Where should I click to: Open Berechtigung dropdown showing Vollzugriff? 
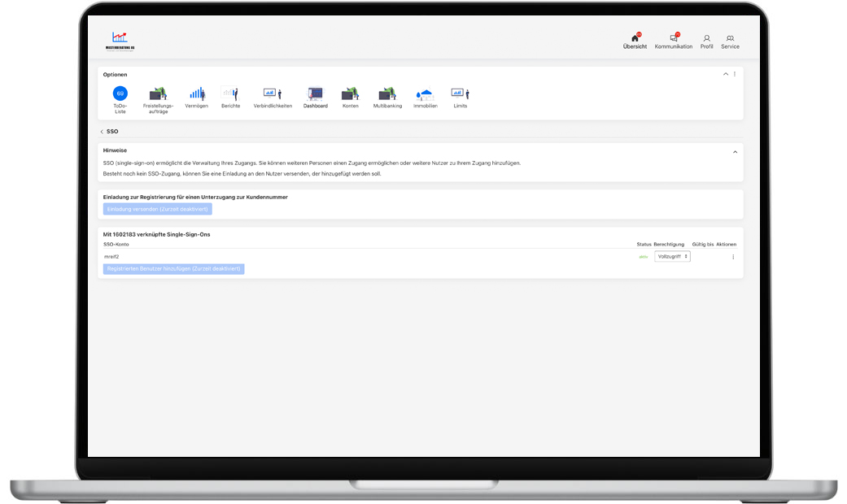click(672, 256)
